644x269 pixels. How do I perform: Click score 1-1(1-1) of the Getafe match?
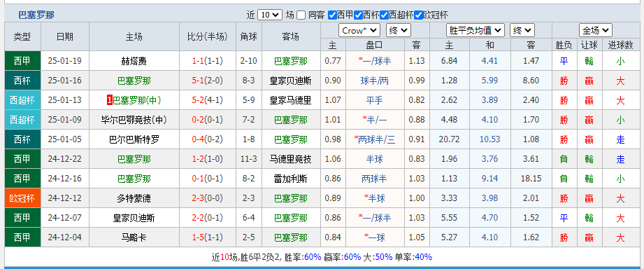(x=208, y=61)
